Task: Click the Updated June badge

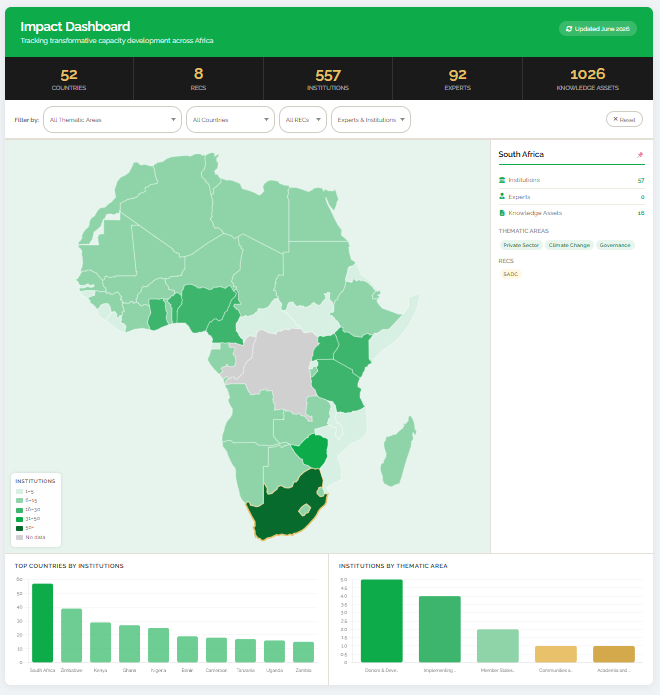Action: click(x=598, y=29)
